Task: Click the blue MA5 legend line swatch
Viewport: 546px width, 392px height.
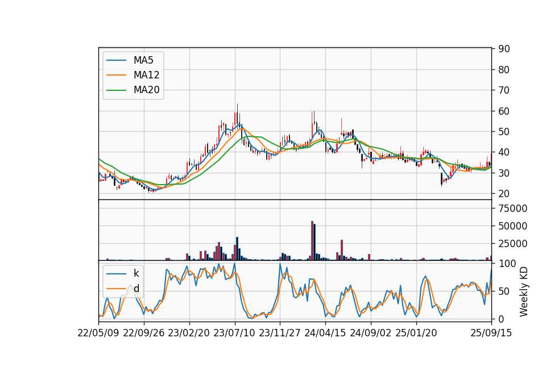Action: (116, 60)
